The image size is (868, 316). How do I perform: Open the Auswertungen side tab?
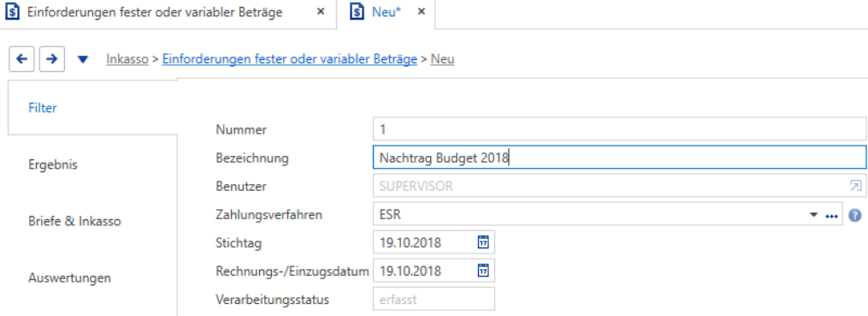(92, 277)
